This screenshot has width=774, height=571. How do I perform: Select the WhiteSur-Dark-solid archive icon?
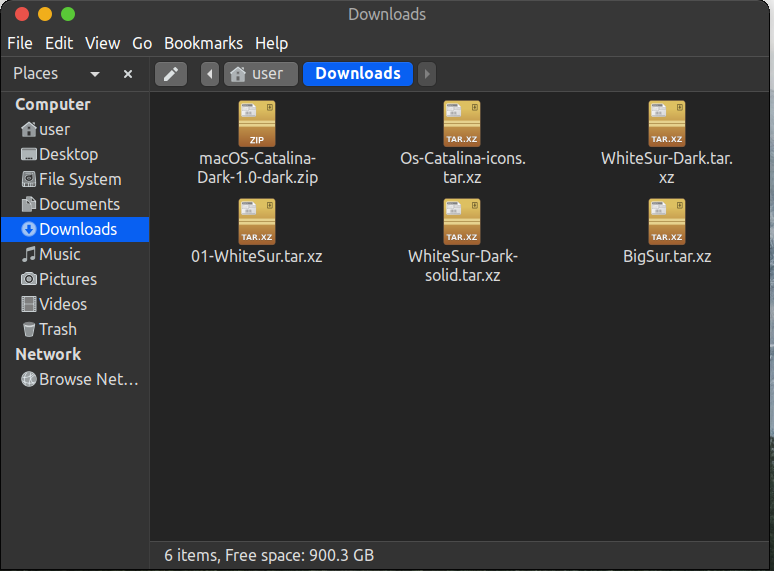[462, 222]
